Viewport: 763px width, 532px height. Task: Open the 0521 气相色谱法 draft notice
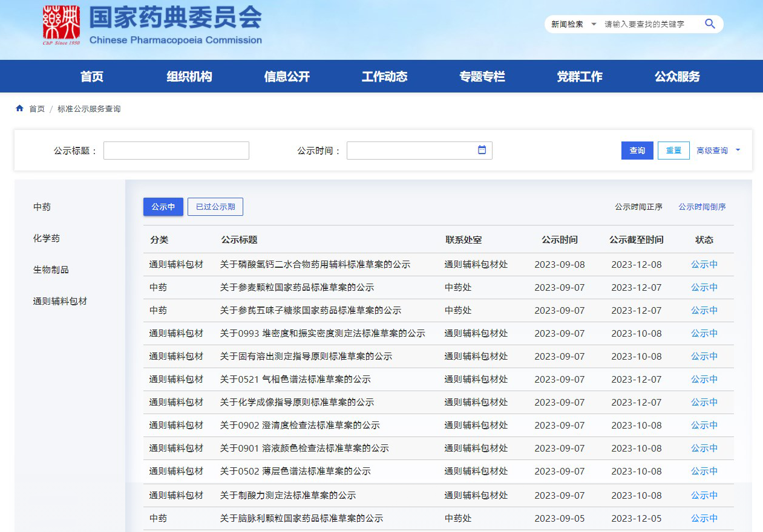(x=295, y=380)
